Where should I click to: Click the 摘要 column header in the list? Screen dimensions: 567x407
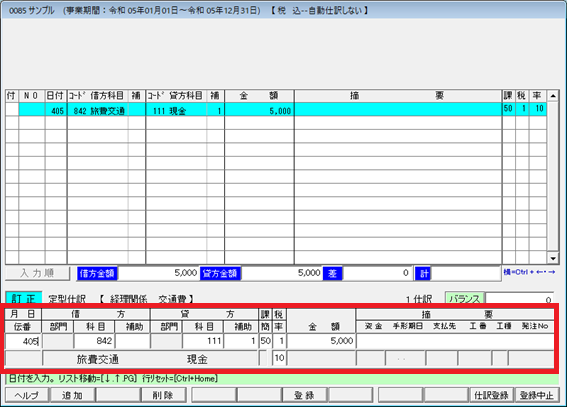tap(398, 96)
